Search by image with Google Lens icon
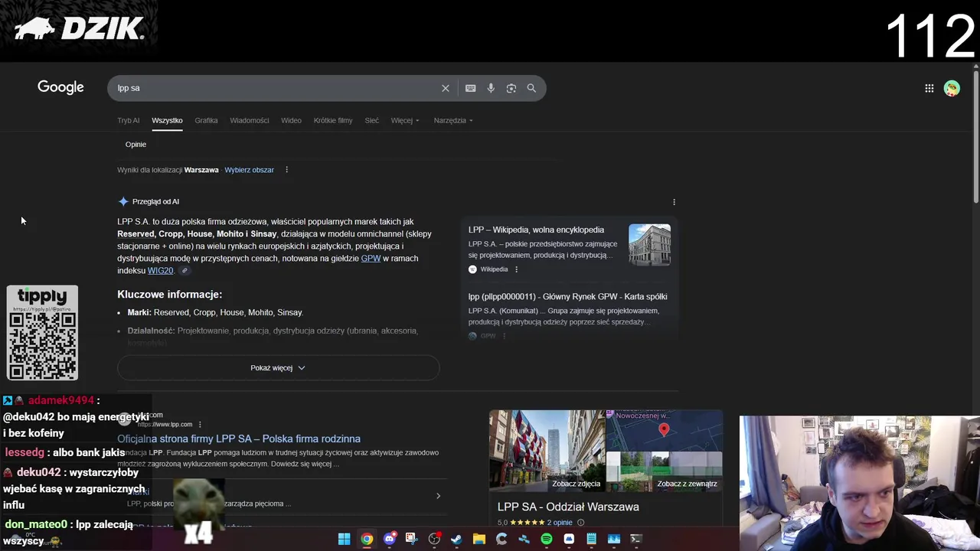 511,88
